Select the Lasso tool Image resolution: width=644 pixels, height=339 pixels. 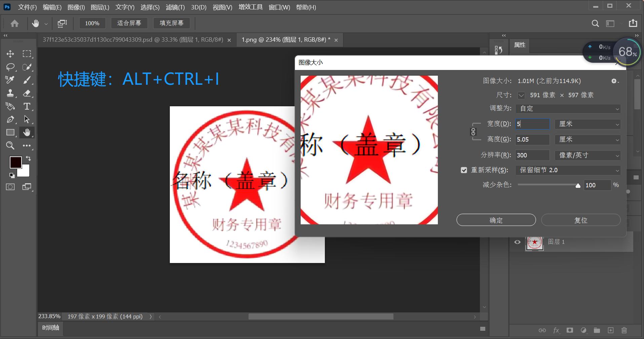pos(10,67)
